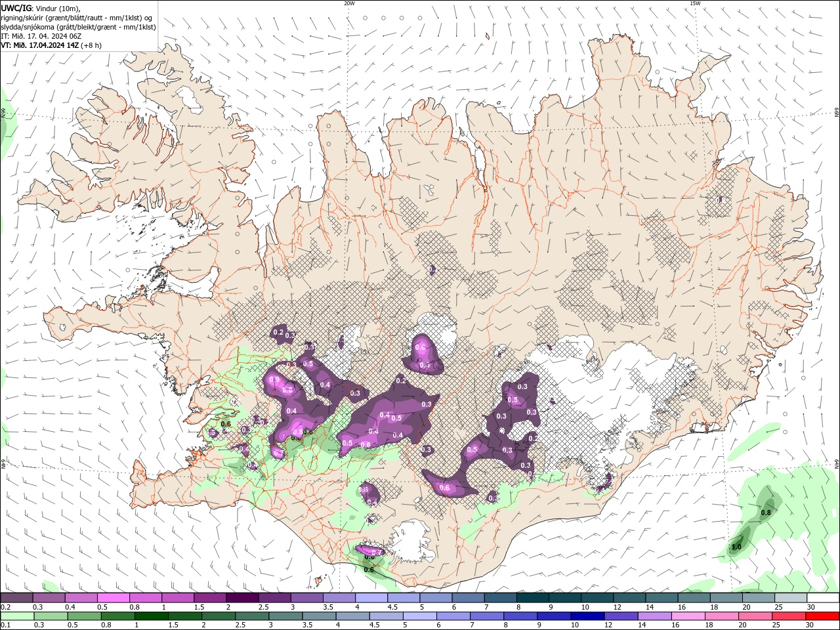
Task: Click the '15W' longitude label
Action: tap(695, 3)
